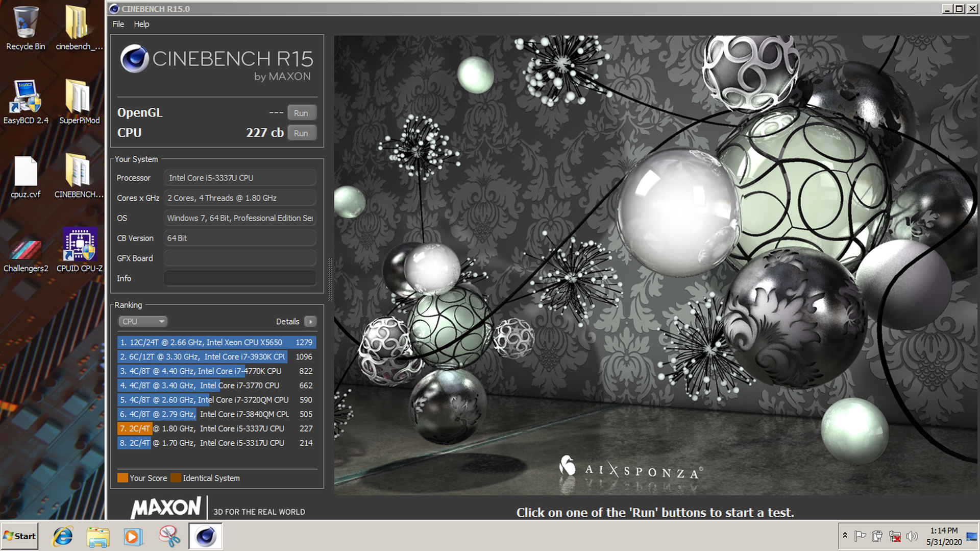This screenshot has width=980, height=551.
Task: Open Internet Explorer from taskbar
Action: (63, 536)
